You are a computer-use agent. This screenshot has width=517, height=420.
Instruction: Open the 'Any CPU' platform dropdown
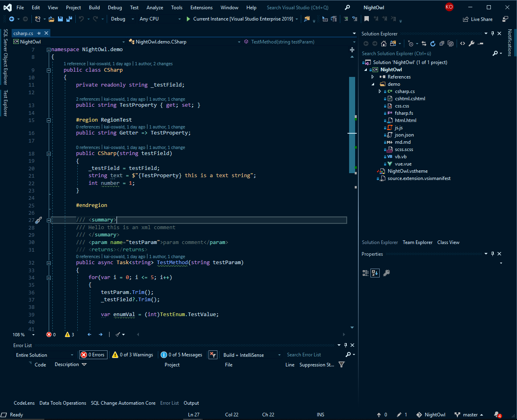[x=160, y=19]
